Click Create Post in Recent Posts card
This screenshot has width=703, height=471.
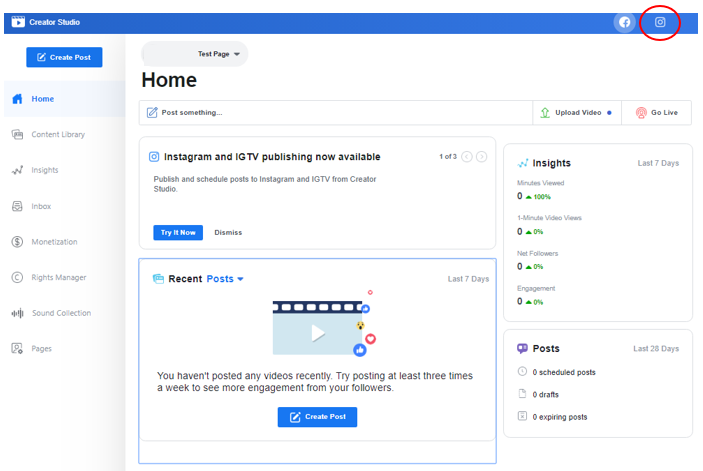click(x=317, y=417)
